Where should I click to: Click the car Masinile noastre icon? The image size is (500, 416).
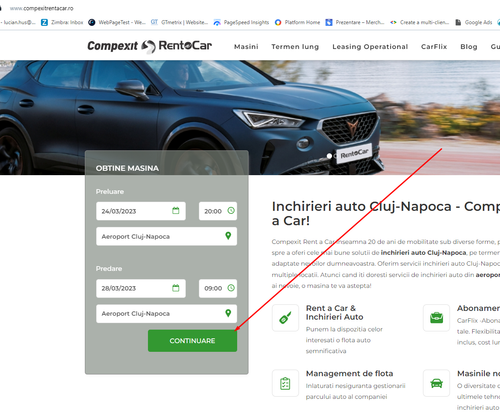click(x=436, y=383)
